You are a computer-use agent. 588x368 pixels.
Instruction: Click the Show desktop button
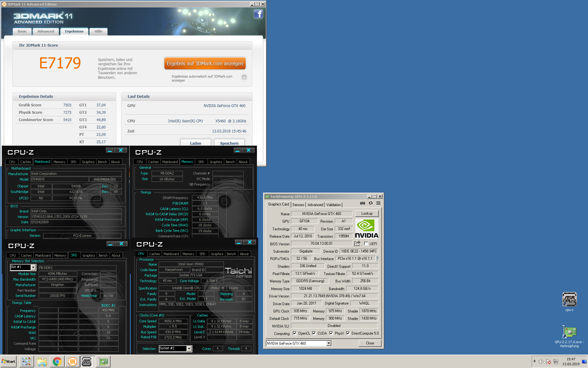pyautogui.click(x=585, y=362)
